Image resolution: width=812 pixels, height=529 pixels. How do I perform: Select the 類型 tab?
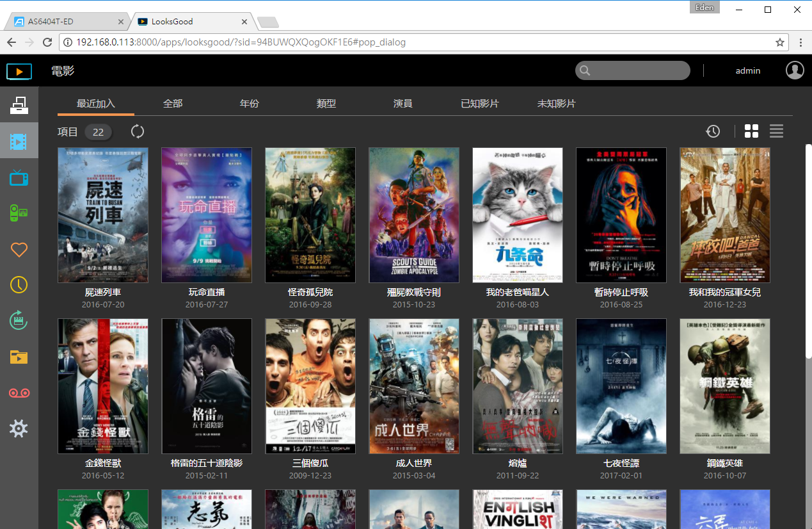click(x=326, y=104)
